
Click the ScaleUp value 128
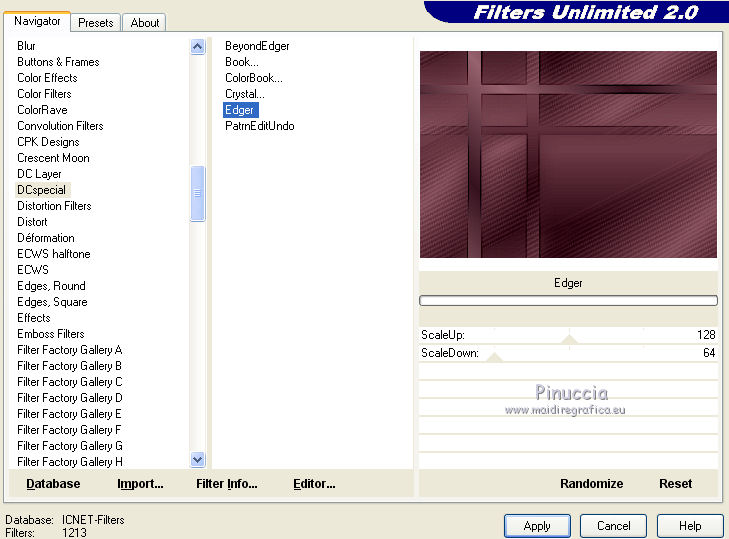[x=706, y=335]
